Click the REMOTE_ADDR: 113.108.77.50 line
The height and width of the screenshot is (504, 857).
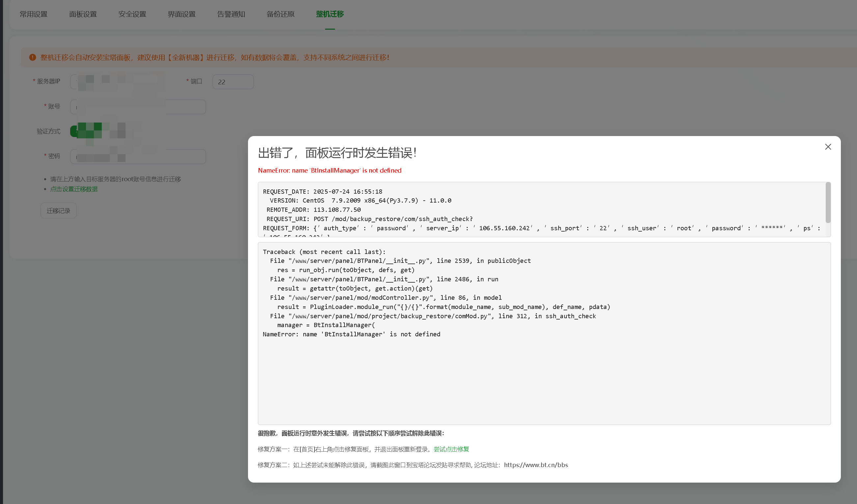(314, 210)
